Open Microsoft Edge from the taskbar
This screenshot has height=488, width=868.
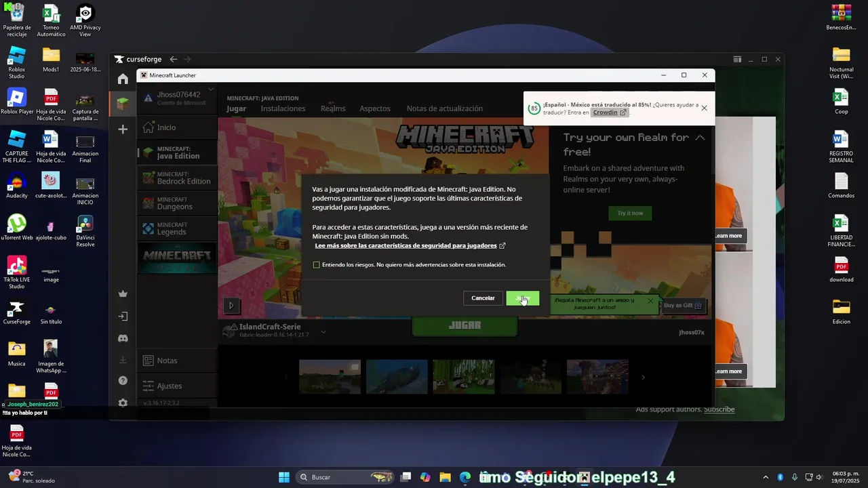(465, 477)
